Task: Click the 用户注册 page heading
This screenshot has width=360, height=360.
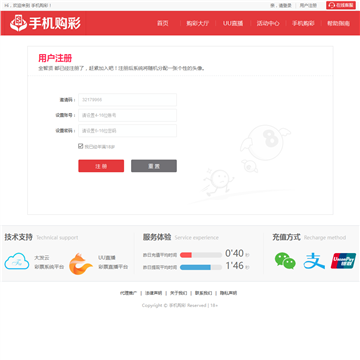Action: (x=55, y=58)
